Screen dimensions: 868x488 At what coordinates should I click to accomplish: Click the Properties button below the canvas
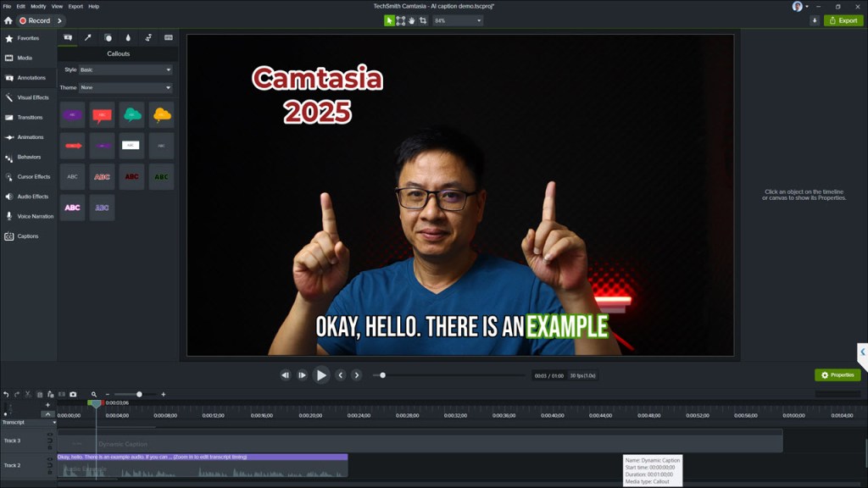click(x=837, y=374)
